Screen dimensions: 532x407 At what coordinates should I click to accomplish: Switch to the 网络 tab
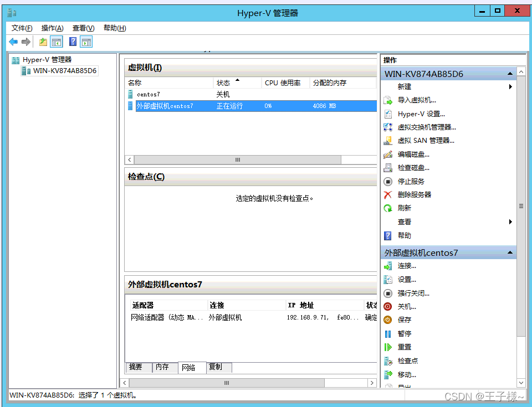click(x=192, y=368)
